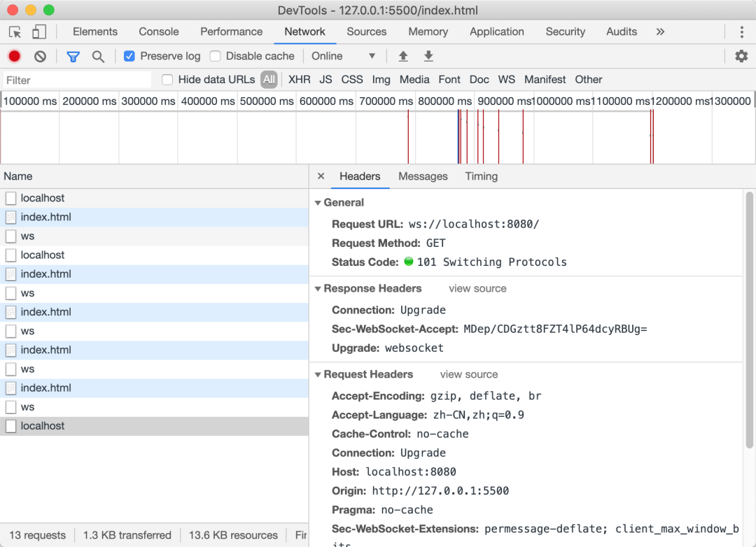
Task: Filter requests by Doc
Action: 479,80
